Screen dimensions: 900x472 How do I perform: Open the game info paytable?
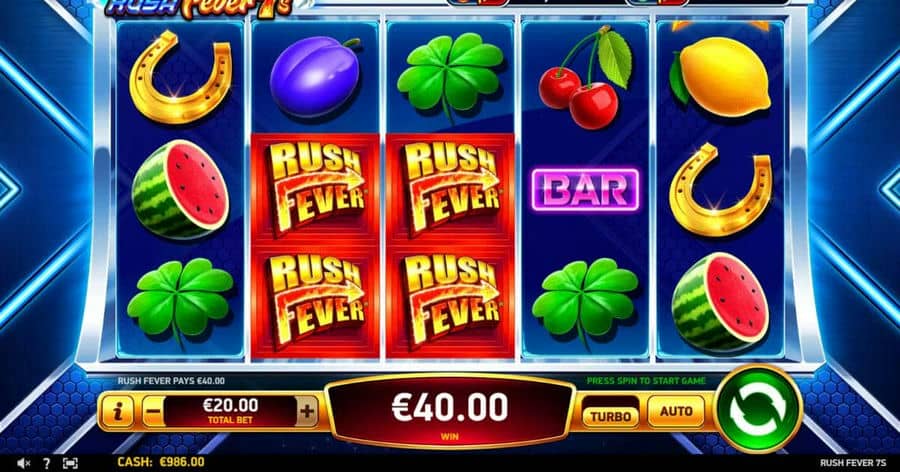[x=118, y=411]
